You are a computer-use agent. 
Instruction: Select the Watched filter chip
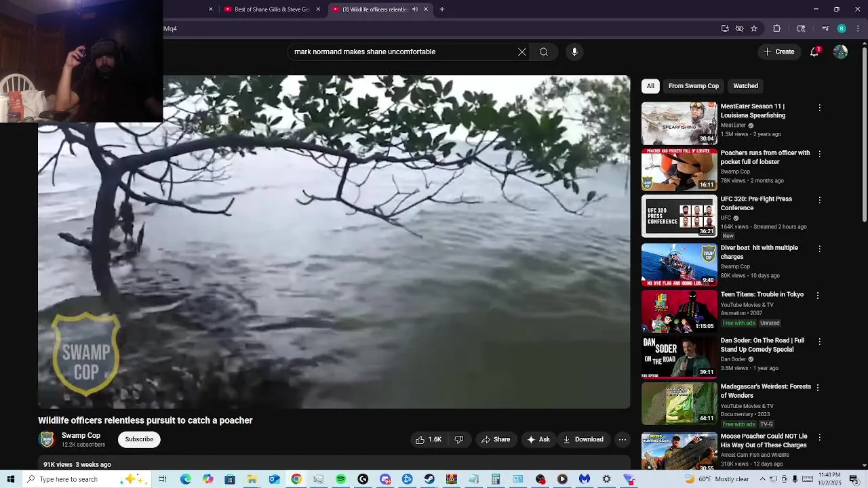click(745, 86)
